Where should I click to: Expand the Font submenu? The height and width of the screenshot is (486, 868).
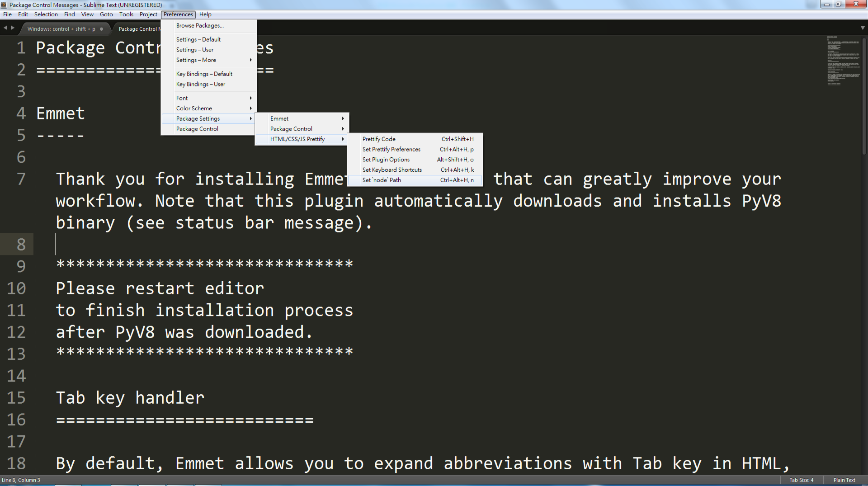click(x=209, y=98)
